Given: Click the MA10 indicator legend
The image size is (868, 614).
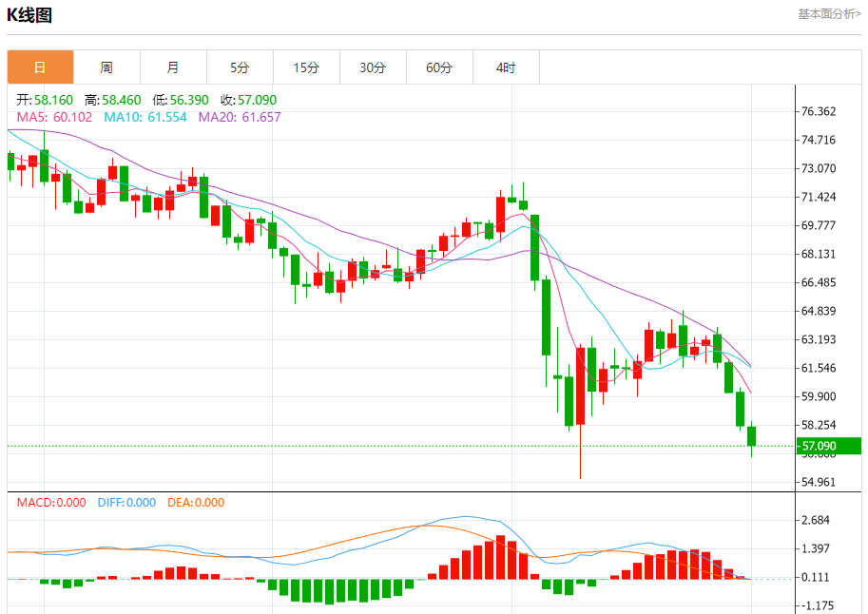Looking at the screenshot, I should pos(145,117).
